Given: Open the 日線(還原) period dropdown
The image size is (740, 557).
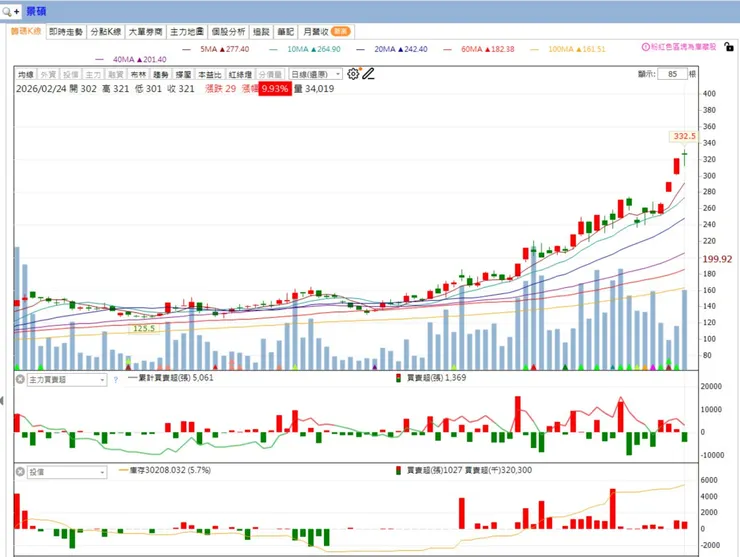Looking at the screenshot, I should [x=315, y=75].
